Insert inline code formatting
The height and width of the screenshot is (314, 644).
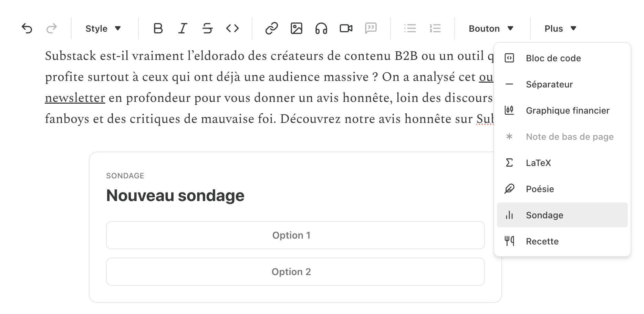click(x=232, y=28)
